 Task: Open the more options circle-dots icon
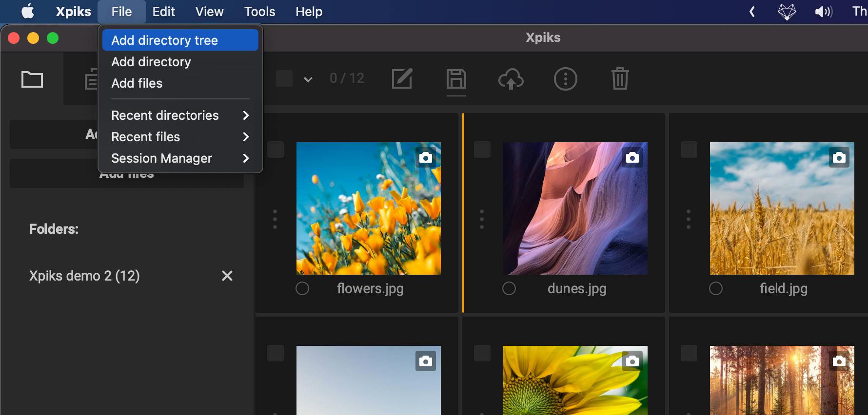pyautogui.click(x=566, y=79)
